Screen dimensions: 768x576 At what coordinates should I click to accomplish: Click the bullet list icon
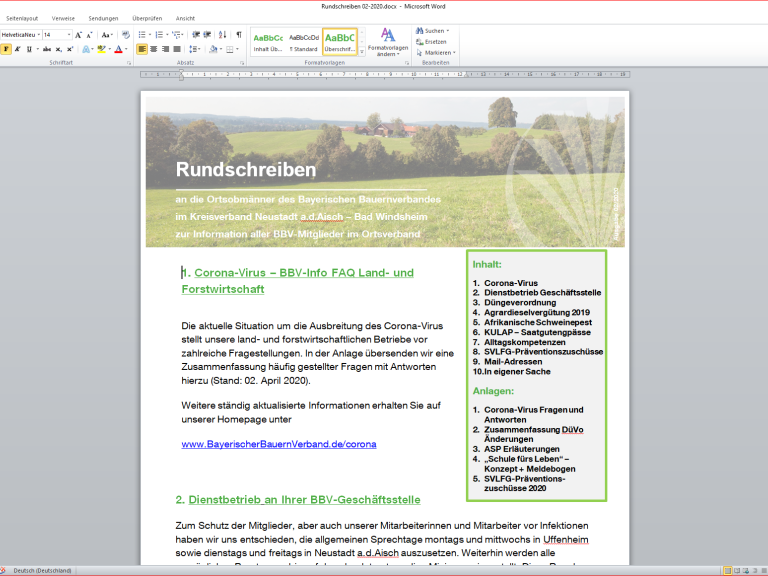[x=142, y=35]
